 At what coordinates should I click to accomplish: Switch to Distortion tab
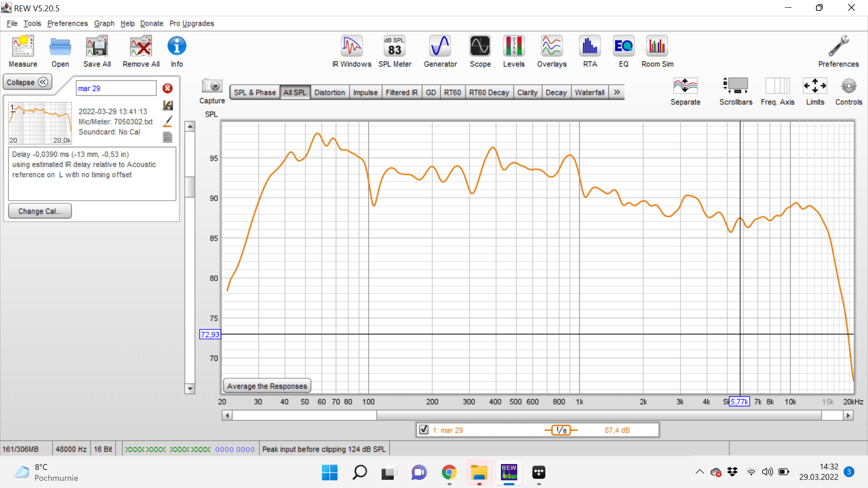coord(330,92)
